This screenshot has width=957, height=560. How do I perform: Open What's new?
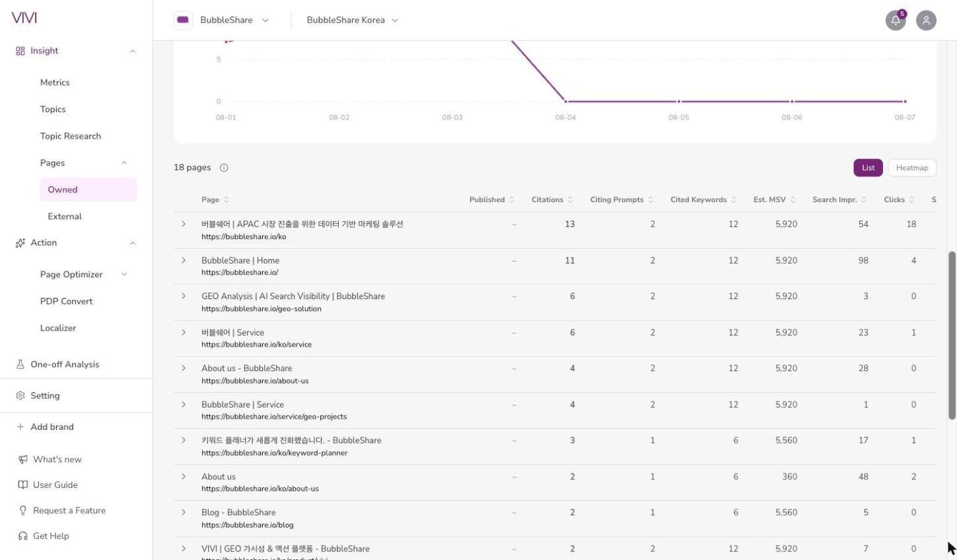pyautogui.click(x=57, y=460)
